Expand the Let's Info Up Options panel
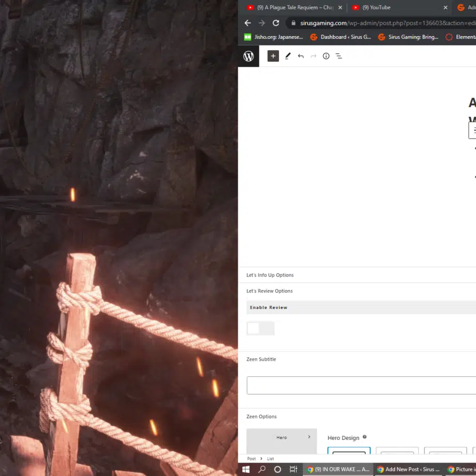 tap(357, 275)
